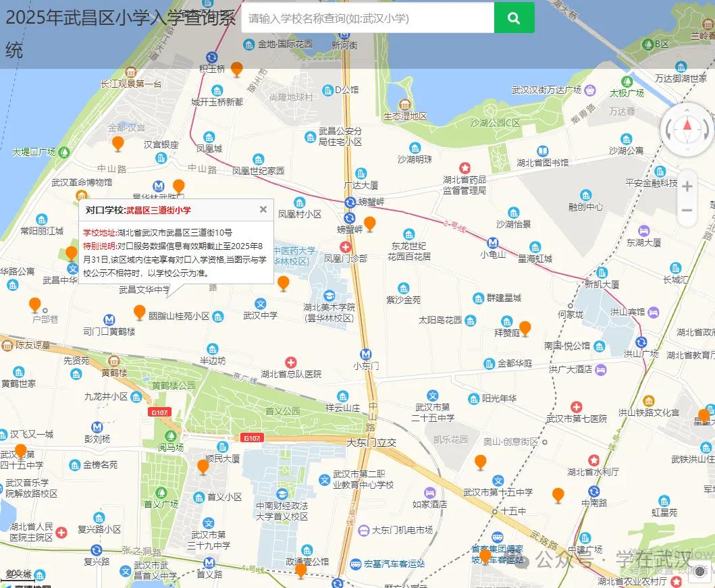The height and width of the screenshot is (588, 715).
Task: Select the orange marker near 螃蟹岬
Action: 370,224
